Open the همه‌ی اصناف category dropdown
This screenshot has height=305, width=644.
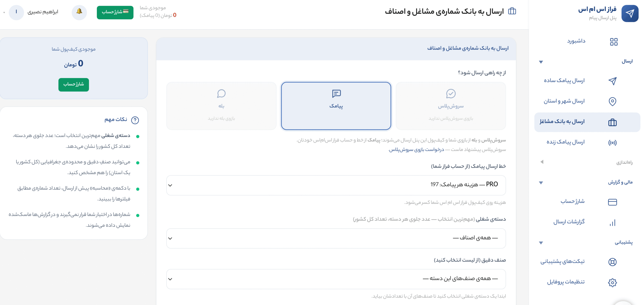[x=336, y=238]
